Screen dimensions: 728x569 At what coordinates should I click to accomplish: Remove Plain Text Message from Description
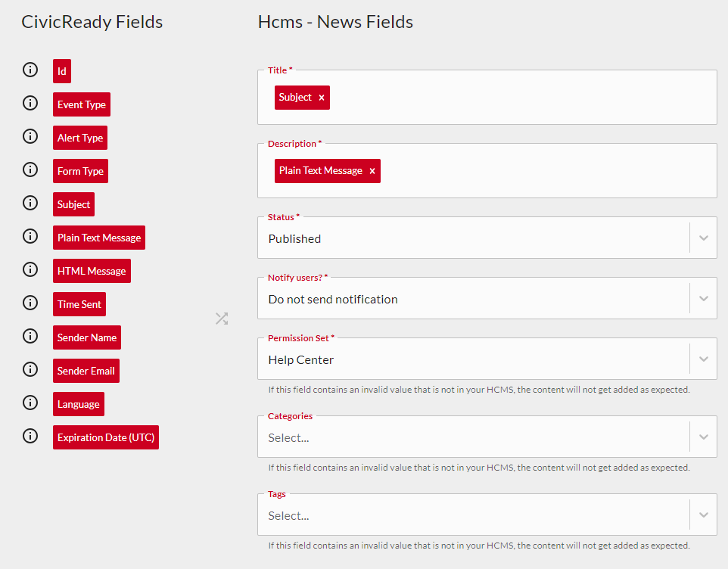point(372,171)
